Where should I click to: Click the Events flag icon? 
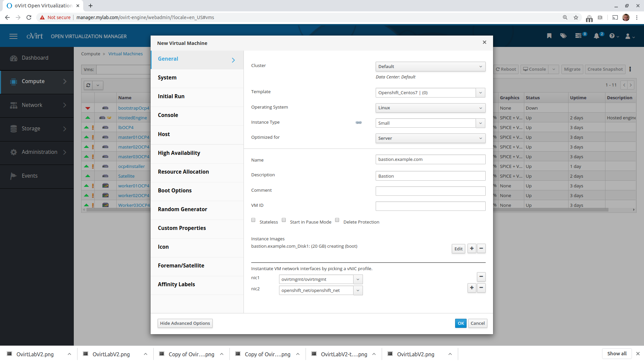pos(13,176)
